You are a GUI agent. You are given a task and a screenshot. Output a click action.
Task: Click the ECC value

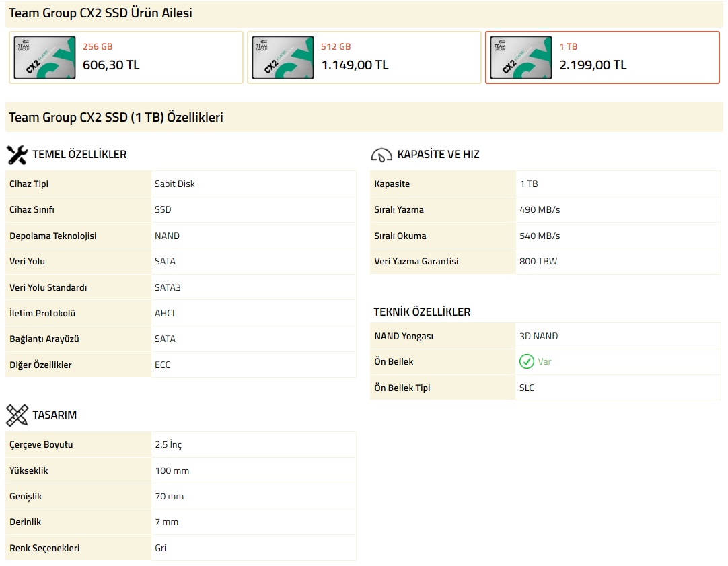coord(163,365)
